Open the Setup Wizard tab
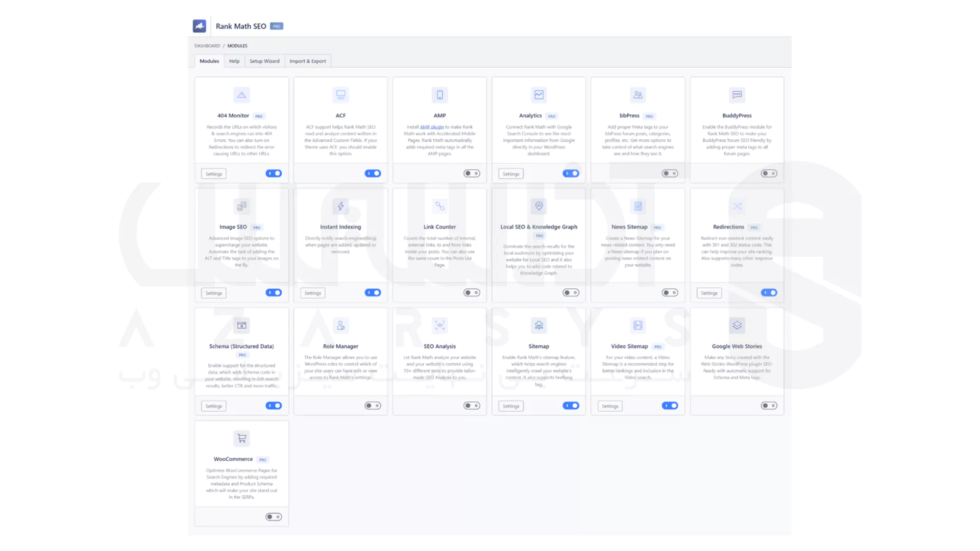Viewport: 980px width, 551px height. (264, 61)
